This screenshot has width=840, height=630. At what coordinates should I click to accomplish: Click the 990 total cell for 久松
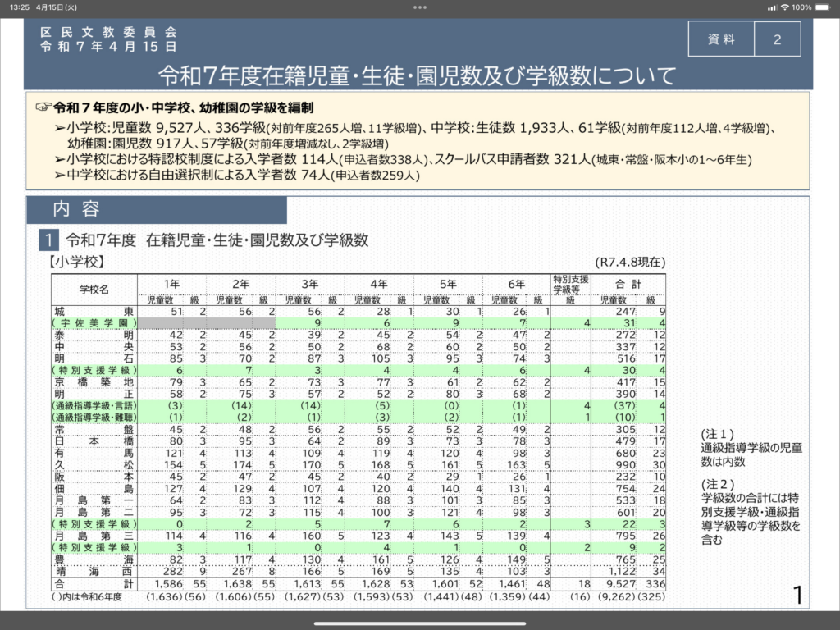click(x=626, y=465)
